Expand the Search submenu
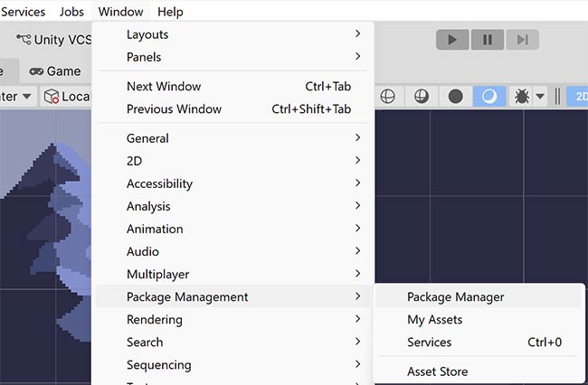588x385 pixels. tap(232, 342)
